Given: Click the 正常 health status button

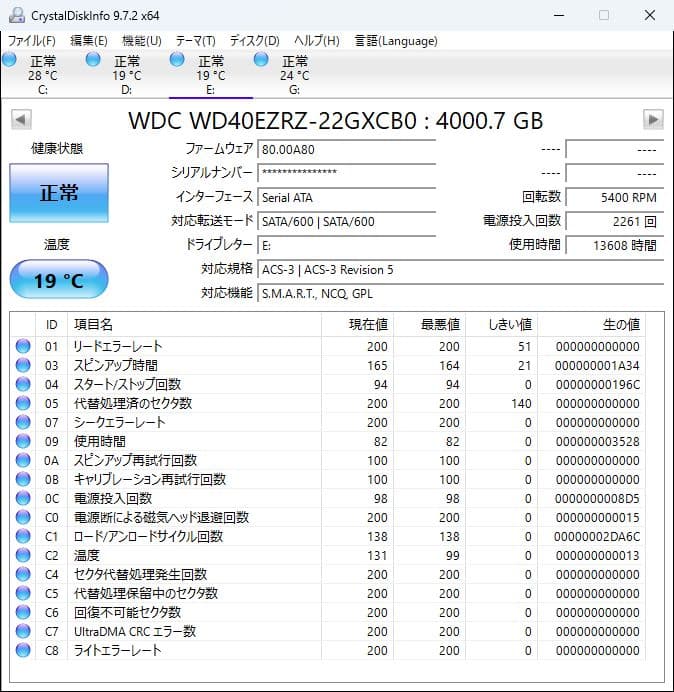Looking at the screenshot, I should [x=59, y=193].
